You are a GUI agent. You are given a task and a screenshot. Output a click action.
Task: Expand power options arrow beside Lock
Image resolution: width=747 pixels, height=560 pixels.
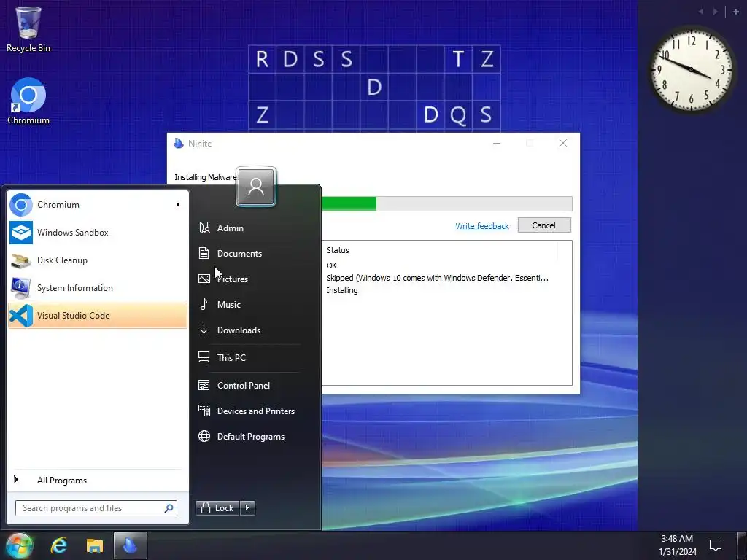tap(247, 508)
